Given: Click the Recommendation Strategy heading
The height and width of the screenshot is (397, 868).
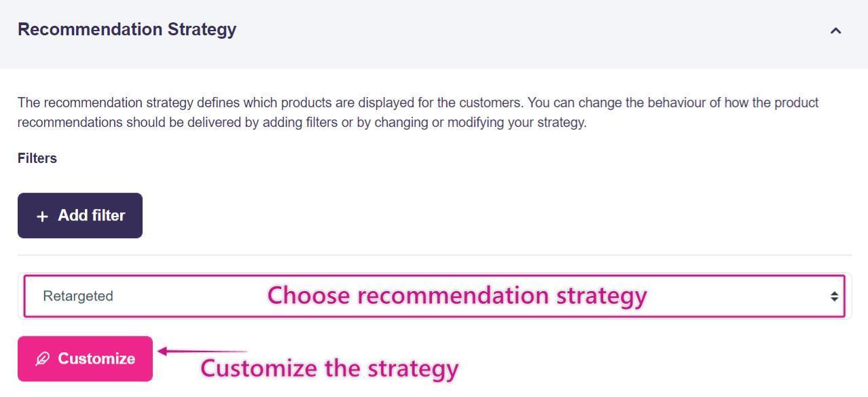Looking at the screenshot, I should [x=127, y=30].
